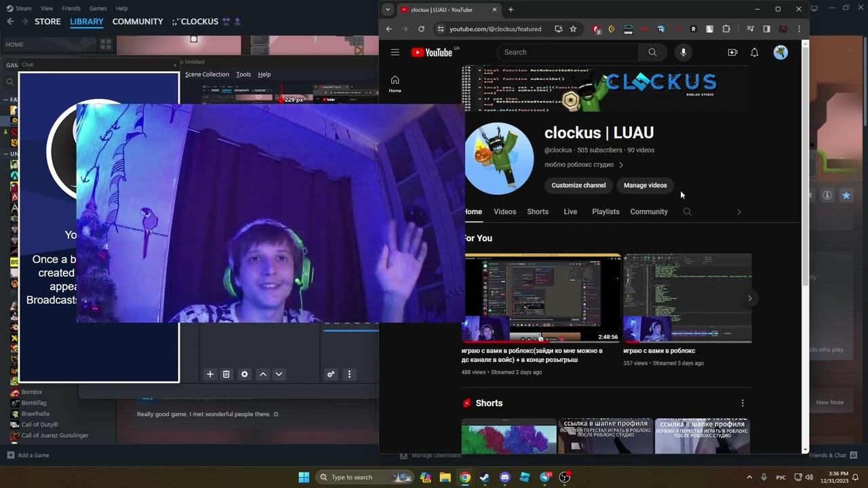Viewport: 868px width, 488px height.
Task: Open Chrome's media control icon
Action: [x=751, y=29]
